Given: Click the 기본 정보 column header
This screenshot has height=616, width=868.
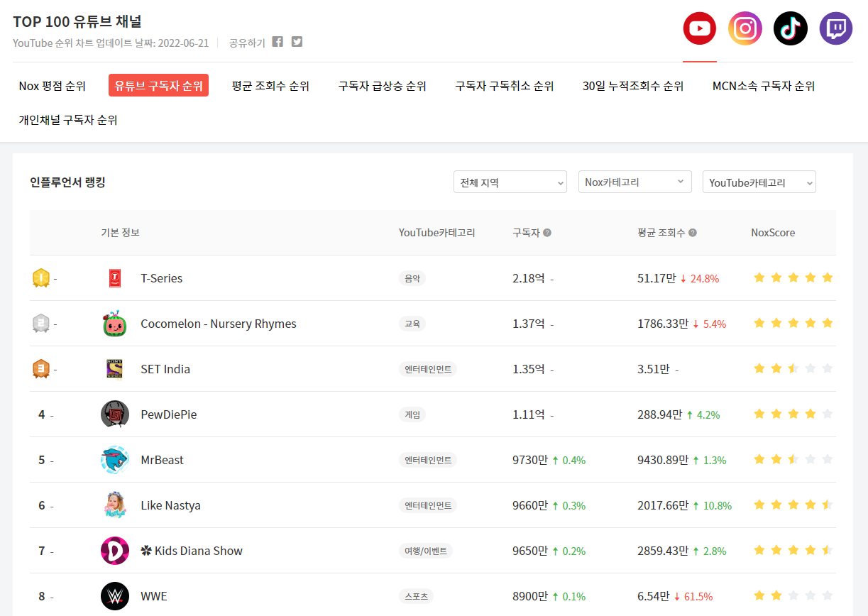Looking at the screenshot, I should coord(121,233).
